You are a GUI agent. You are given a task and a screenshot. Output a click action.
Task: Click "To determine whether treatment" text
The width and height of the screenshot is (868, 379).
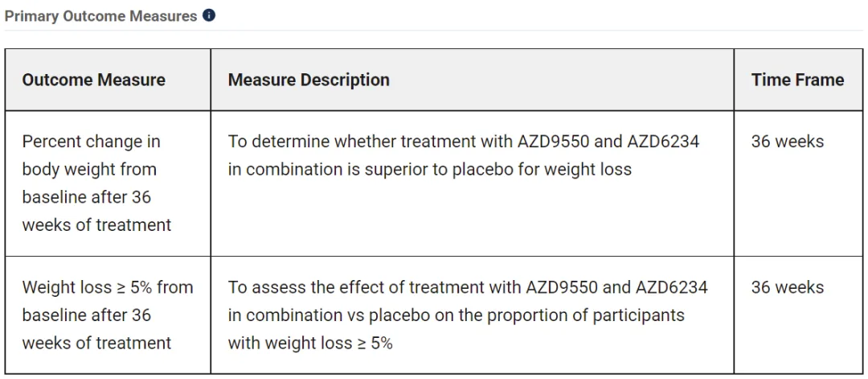pyautogui.click(x=338, y=142)
